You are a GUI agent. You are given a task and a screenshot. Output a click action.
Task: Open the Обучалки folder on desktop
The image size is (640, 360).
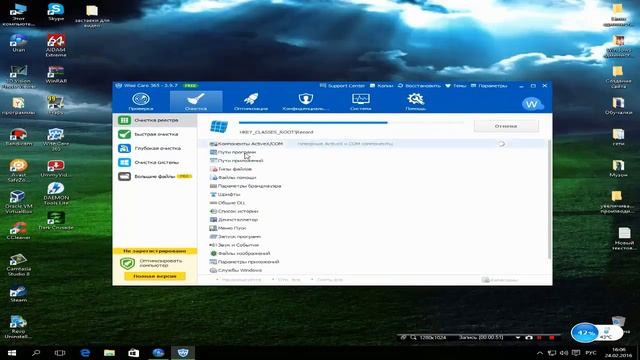(x=618, y=106)
